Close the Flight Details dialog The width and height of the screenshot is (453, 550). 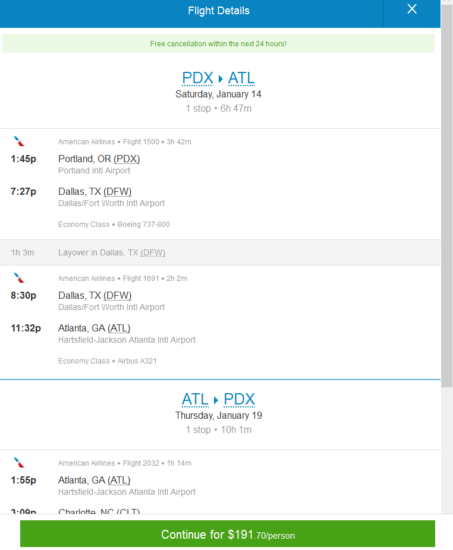pyautogui.click(x=412, y=9)
